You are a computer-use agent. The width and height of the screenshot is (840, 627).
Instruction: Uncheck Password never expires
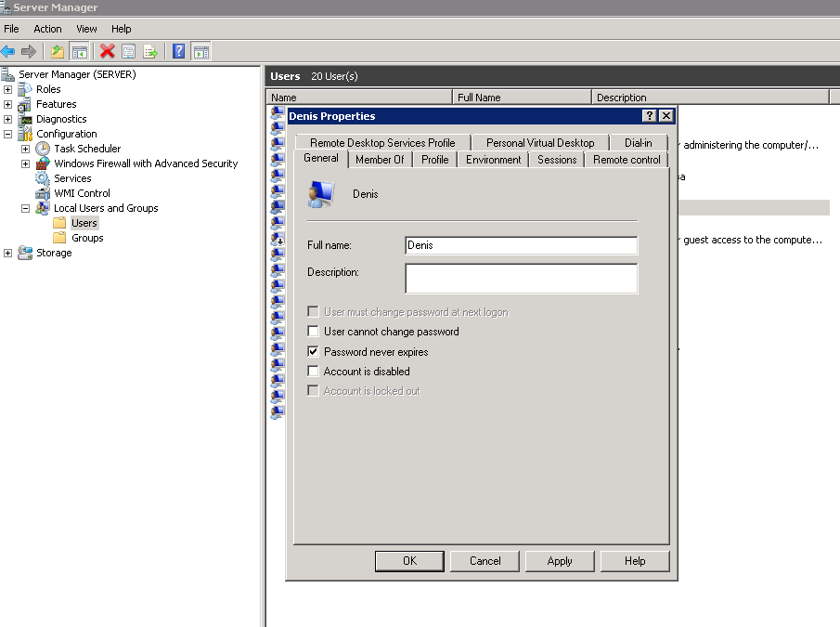[x=313, y=351]
